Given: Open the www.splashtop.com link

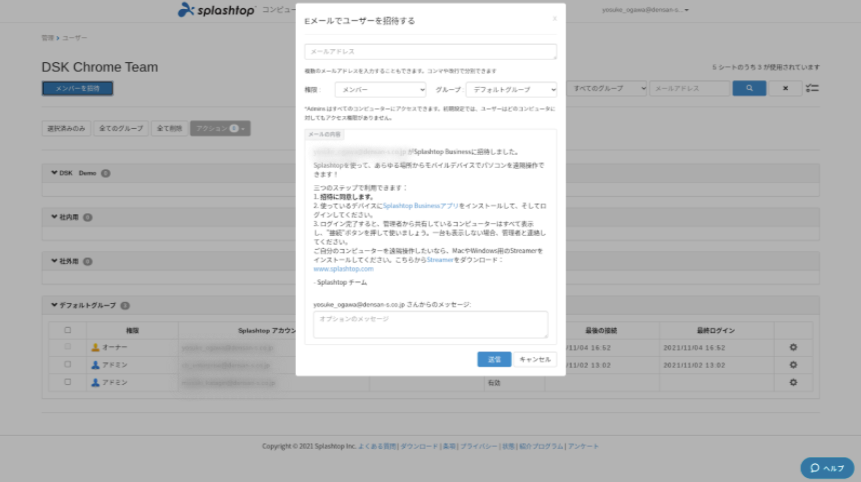Looking at the screenshot, I should (343, 269).
